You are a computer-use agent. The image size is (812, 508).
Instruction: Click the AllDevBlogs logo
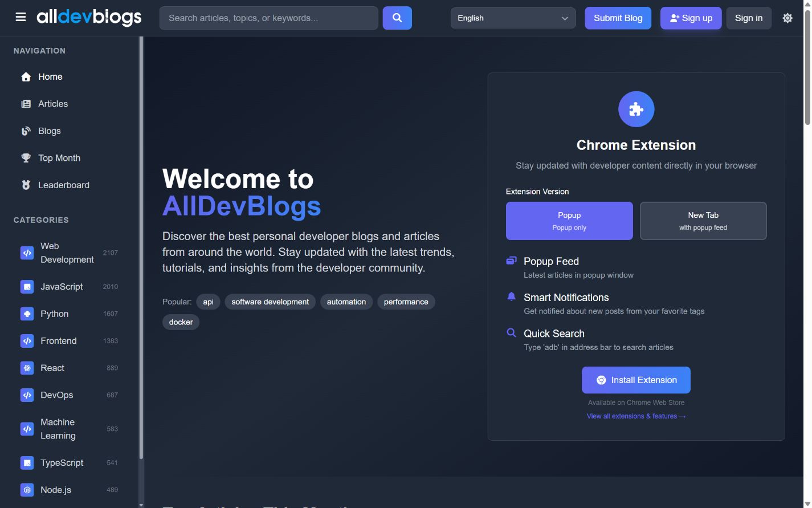click(89, 18)
